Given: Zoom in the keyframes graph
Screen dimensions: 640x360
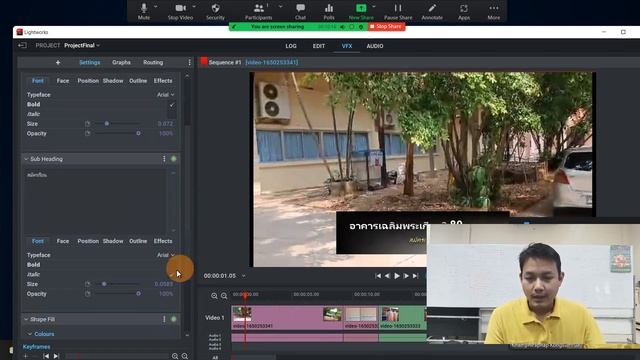Looking at the screenshot, I should point(175,356).
